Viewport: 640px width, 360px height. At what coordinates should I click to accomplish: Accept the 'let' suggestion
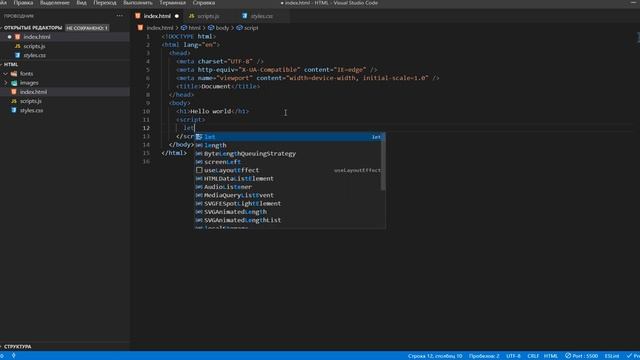[289, 137]
